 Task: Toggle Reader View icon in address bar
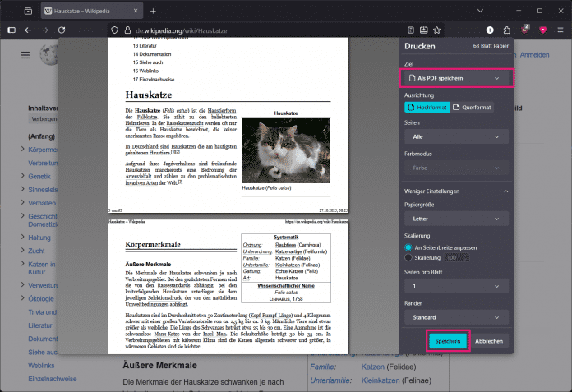[411, 30]
